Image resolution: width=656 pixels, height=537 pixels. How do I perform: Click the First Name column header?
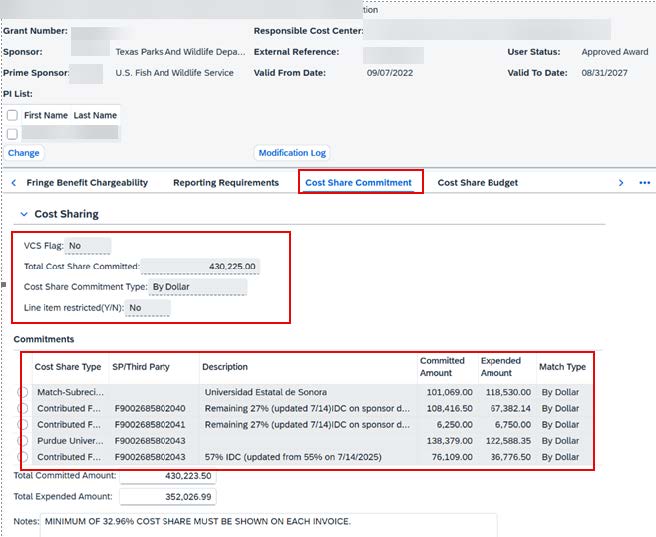[x=46, y=115]
